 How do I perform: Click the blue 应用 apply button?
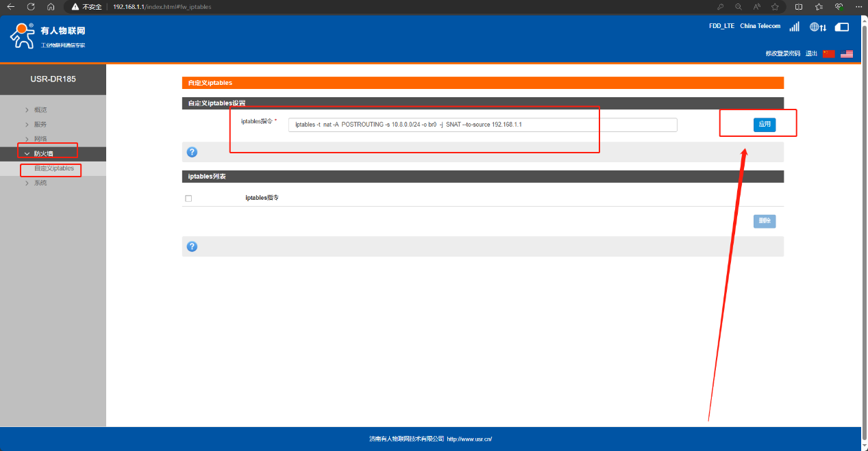click(765, 125)
